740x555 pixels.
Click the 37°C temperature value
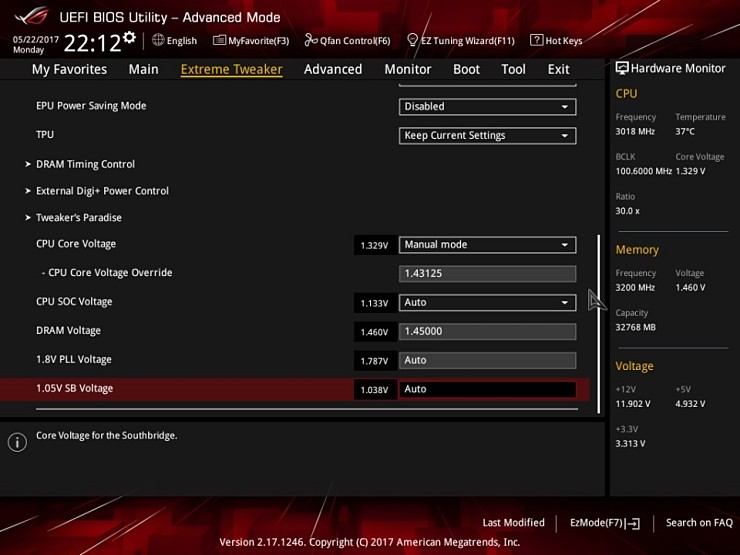pyautogui.click(x=685, y=132)
